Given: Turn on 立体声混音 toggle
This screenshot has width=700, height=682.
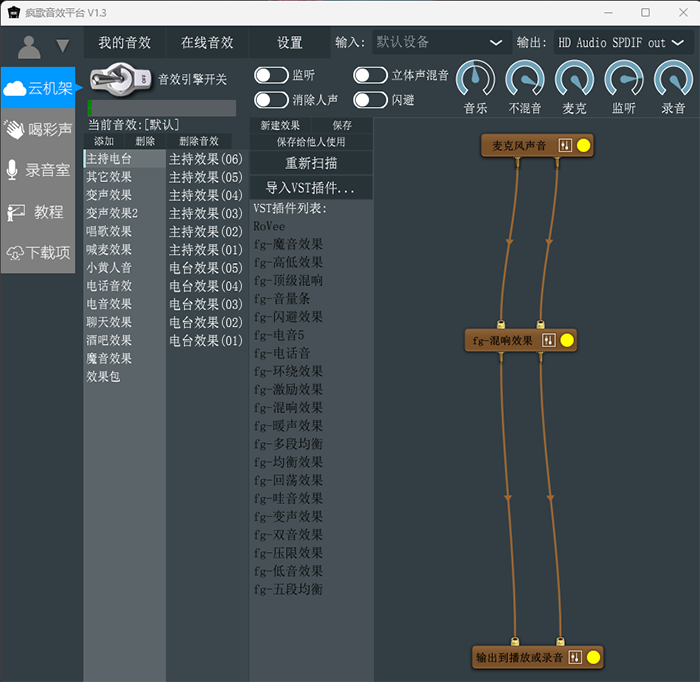Looking at the screenshot, I should 370,75.
